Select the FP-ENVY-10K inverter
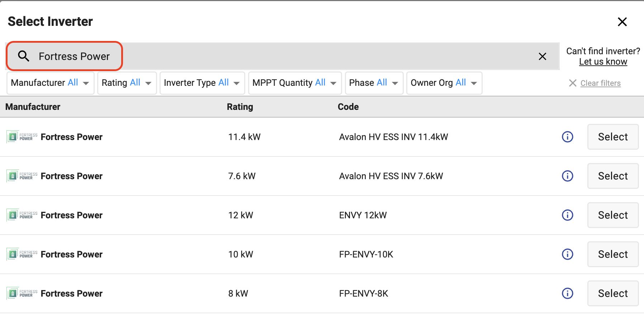644x316 pixels. click(613, 254)
